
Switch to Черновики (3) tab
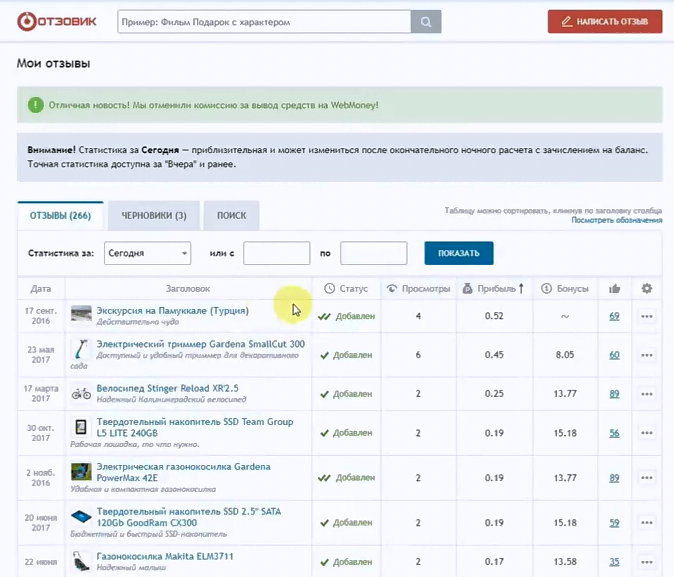(x=153, y=215)
